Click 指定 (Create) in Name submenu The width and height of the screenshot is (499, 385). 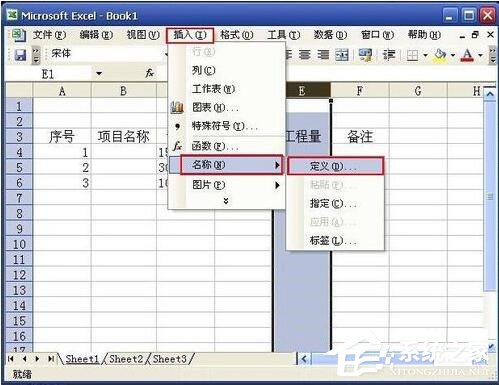(335, 203)
